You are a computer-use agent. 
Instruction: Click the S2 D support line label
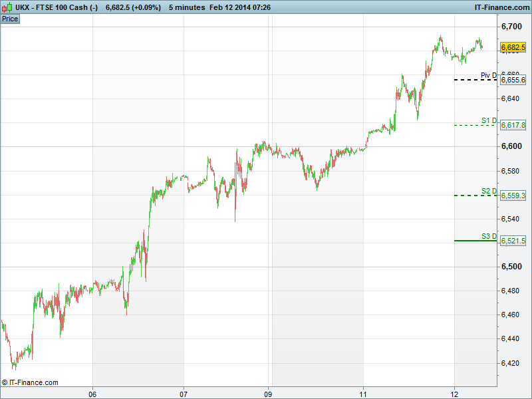(489, 191)
